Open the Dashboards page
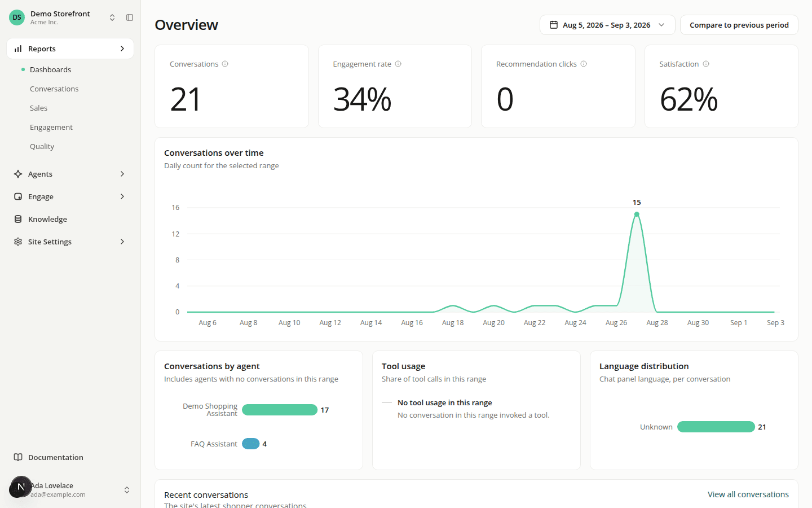812x508 pixels. tap(51, 69)
